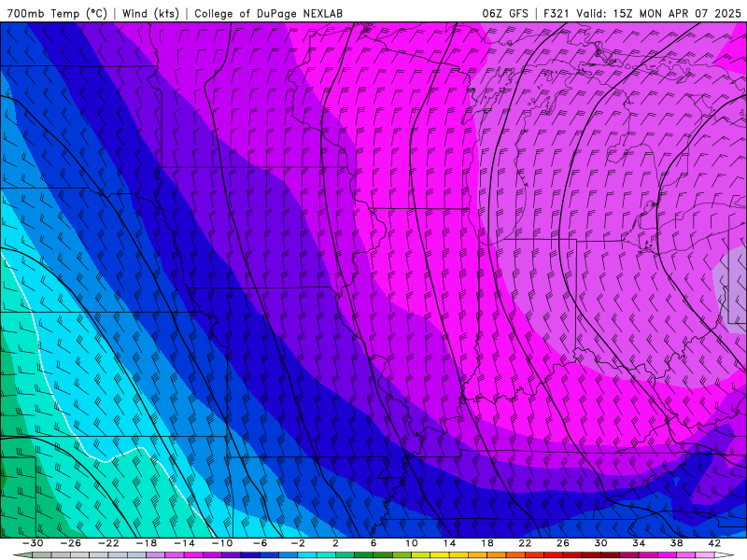747x560 pixels.
Task: Click "College of DuPage NEXLAB" header text
Action: [268, 13]
